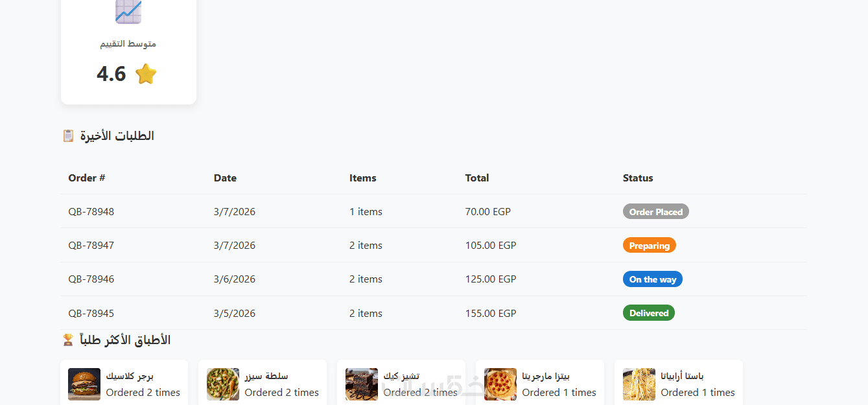Click the Total column header
Image resolution: width=868 pixels, height=405 pixels.
click(477, 178)
